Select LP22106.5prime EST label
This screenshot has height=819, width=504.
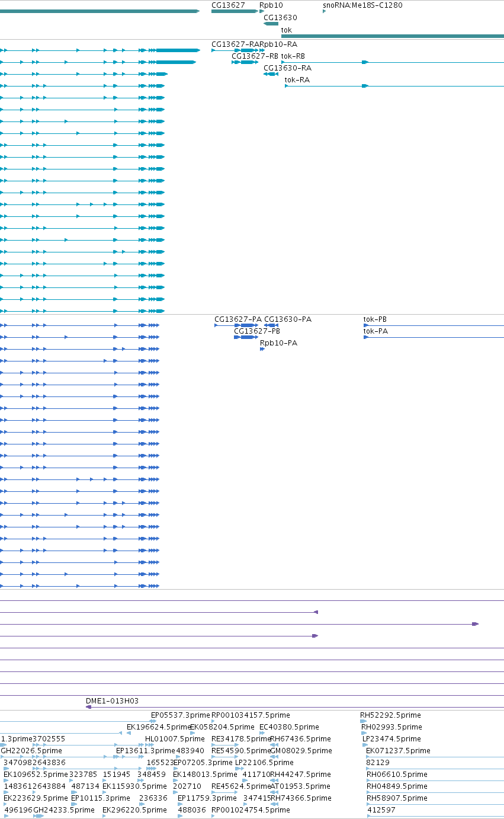[x=264, y=762]
